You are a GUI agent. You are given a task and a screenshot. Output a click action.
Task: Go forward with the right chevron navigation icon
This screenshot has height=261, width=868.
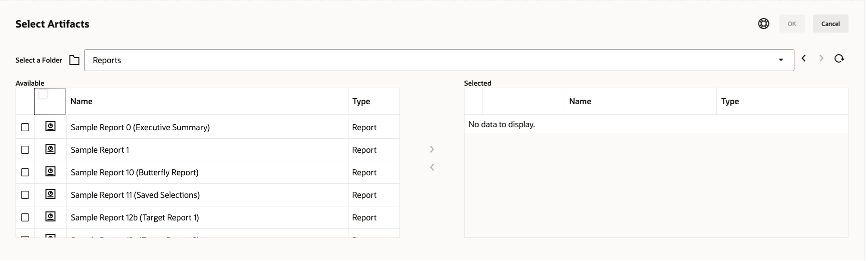pyautogui.click(x=821, y=59)
